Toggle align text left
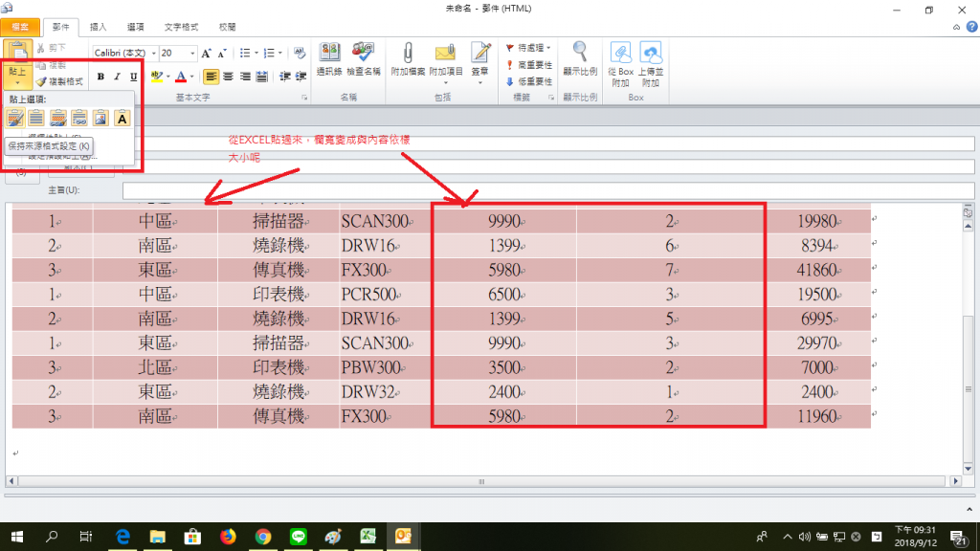 tap(212, 77)
